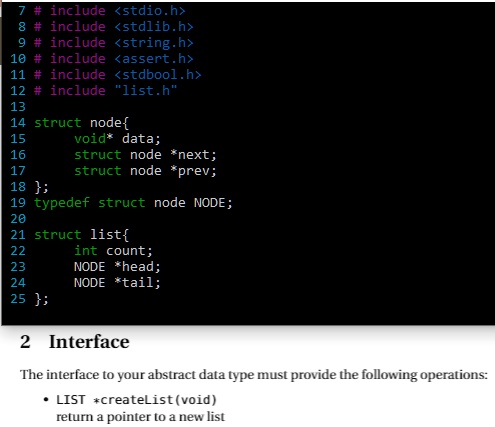The image size is (495, 427).
Task: Click 'return a pointer to a new list'
Action: coord(140,417)
